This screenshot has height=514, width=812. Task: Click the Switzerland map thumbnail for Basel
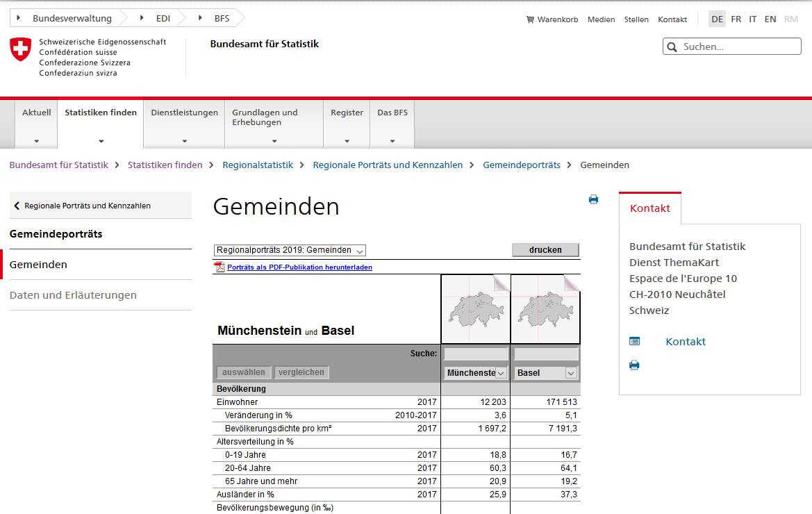pyautogui.click(x=545, y=309)
